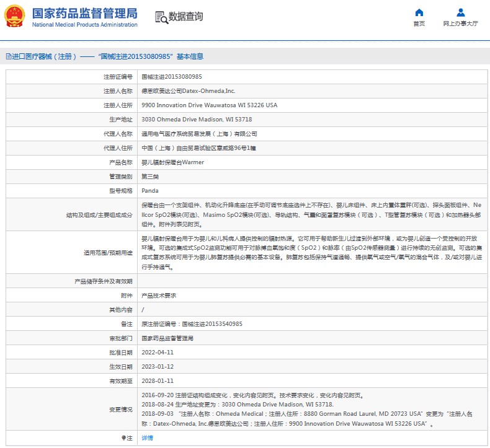Select registrant name Datex-Ohmeda,Inc. cell
This screenshot has width=490, height=448.
click(188, 91)
